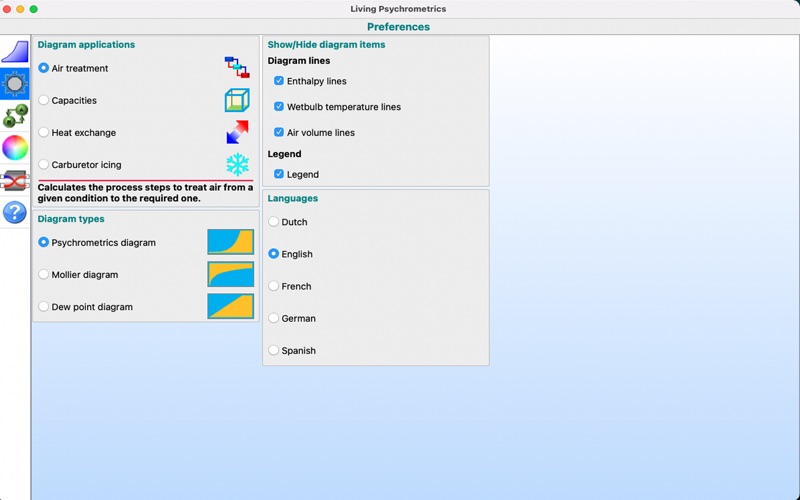Click the Show/Hide diagram items title
The image size is (800, 500).
tap(327, 44)
